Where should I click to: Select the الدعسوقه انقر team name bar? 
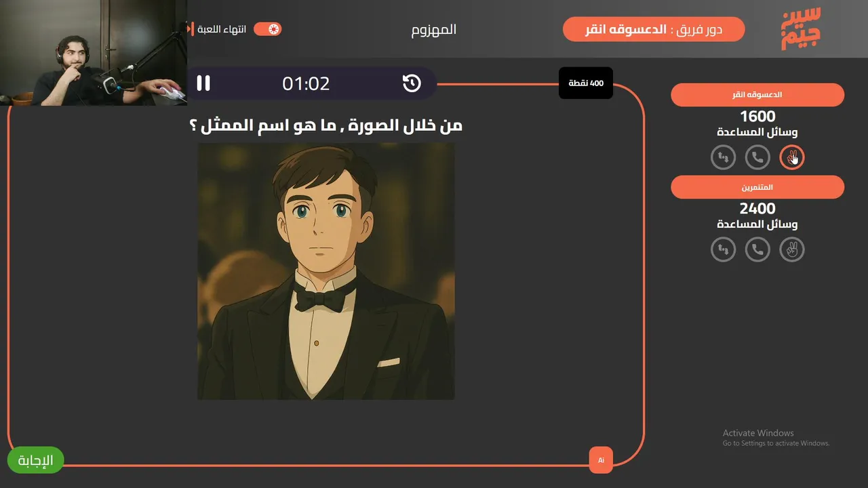click(x=757, y=95)
